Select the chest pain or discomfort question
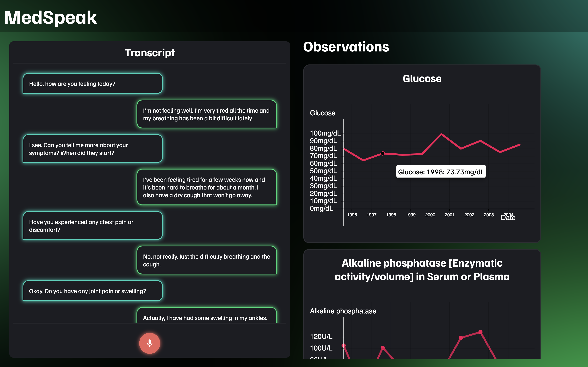 point(93,226)
